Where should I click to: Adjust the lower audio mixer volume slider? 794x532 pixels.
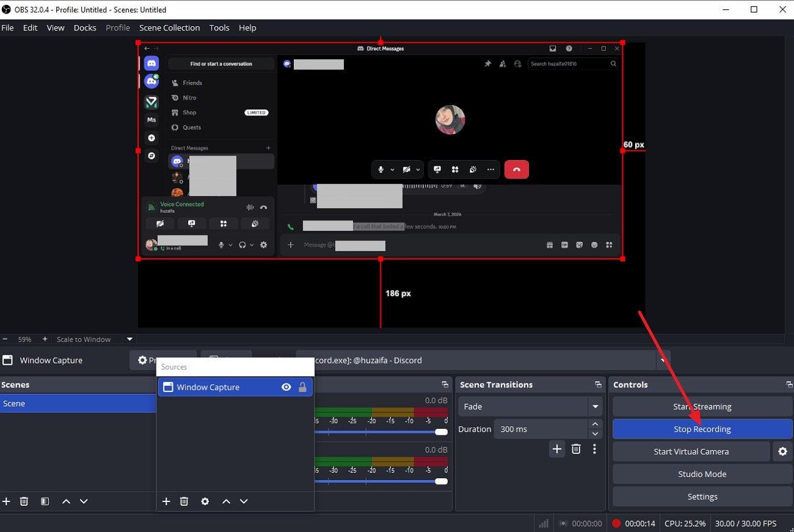(x=441, y=481)
